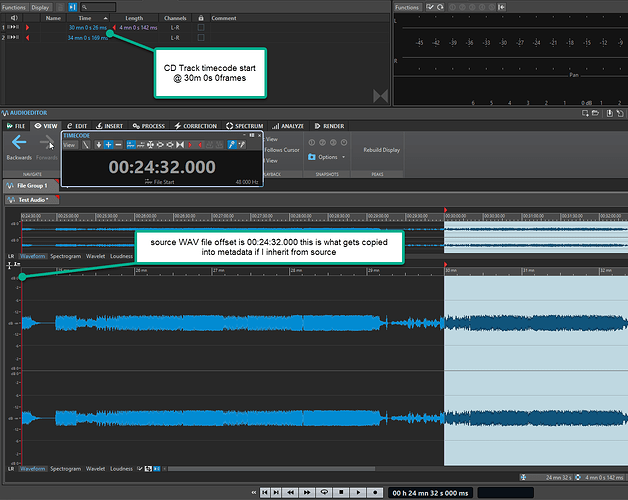Sort markers by Time column header

click(x=88, y=18)
